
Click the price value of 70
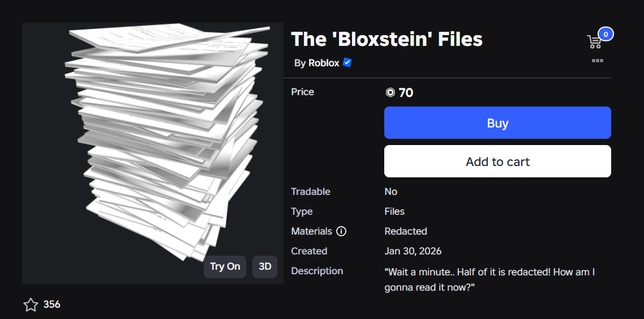coord(406,92)
